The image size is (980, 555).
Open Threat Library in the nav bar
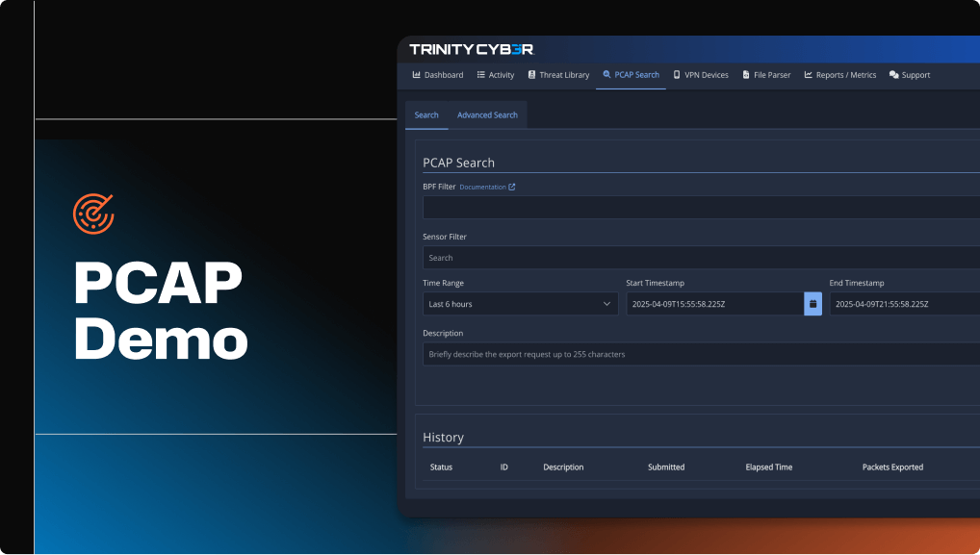558,75
